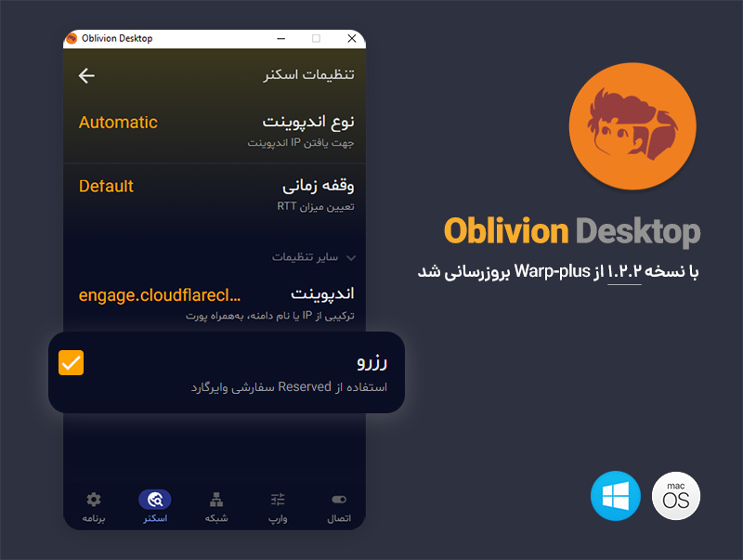
Task: Toggle the رزرو Reserved checkbox
Action: (x=72, y=362)
